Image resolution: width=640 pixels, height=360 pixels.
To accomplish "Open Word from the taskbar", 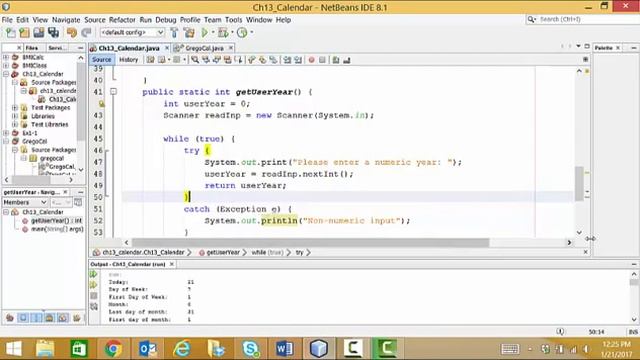I will 284,349.
